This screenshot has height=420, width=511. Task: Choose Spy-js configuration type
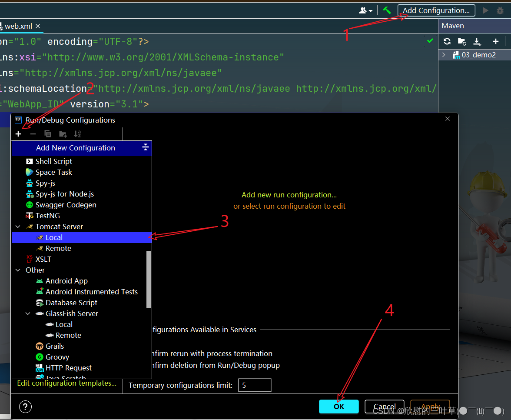click(x=45, y=183)
